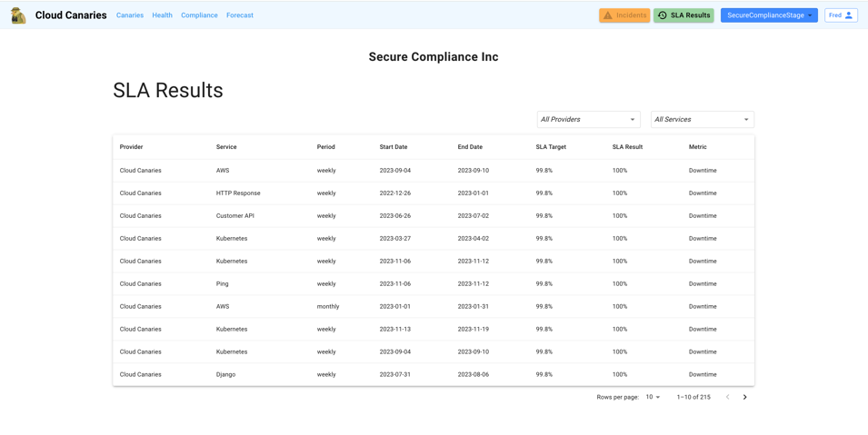The image size is (868, 435).
Task: Open the Forecast nav item
Action: [240, 15]
